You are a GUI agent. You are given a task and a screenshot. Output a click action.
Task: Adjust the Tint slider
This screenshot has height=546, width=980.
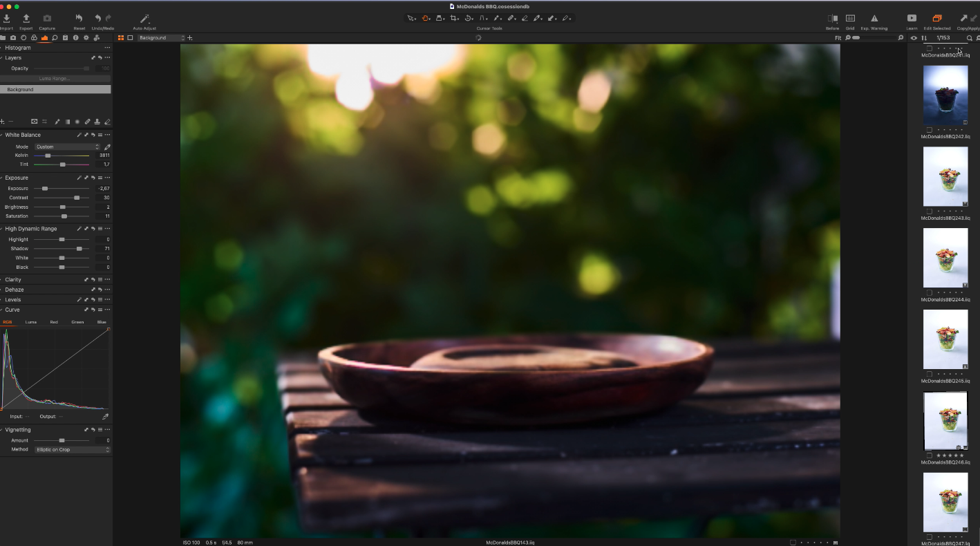tap(62, 164)
